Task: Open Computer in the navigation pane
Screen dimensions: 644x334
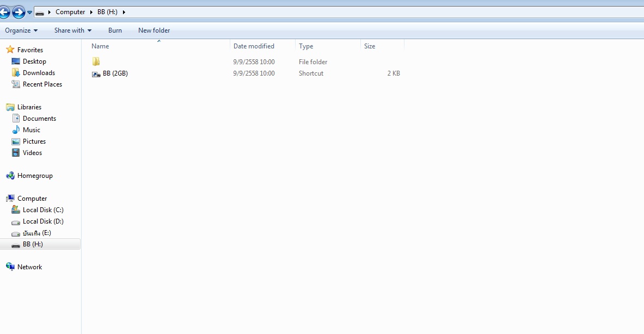Action: click(x=32, y=199)
